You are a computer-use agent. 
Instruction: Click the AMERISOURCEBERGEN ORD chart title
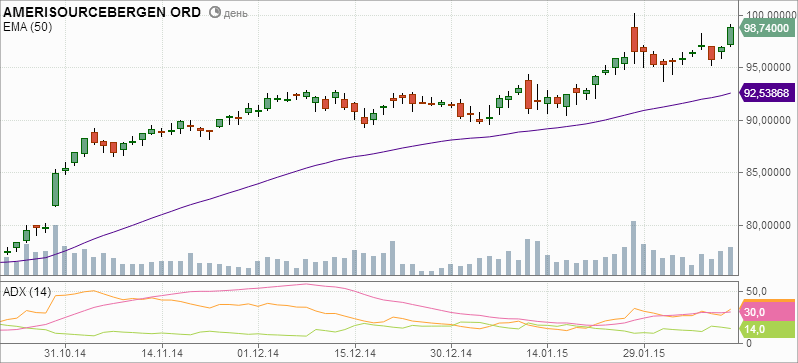point(102,13)
